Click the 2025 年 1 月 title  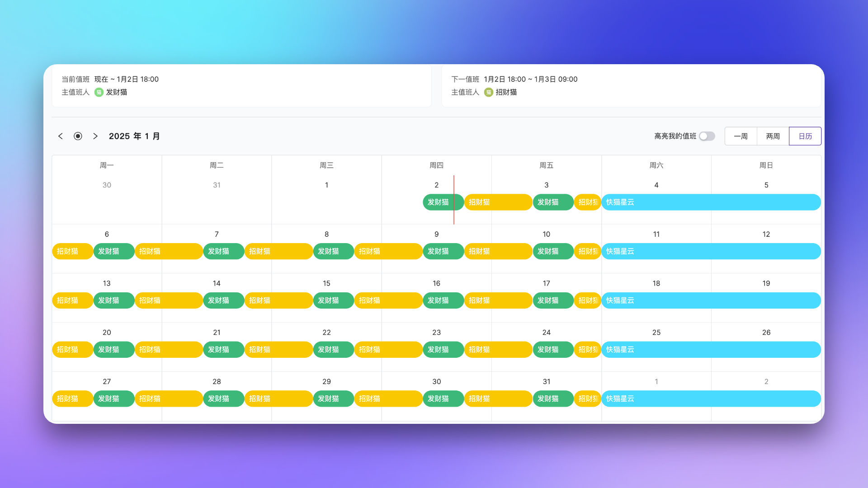coord(134,136)
